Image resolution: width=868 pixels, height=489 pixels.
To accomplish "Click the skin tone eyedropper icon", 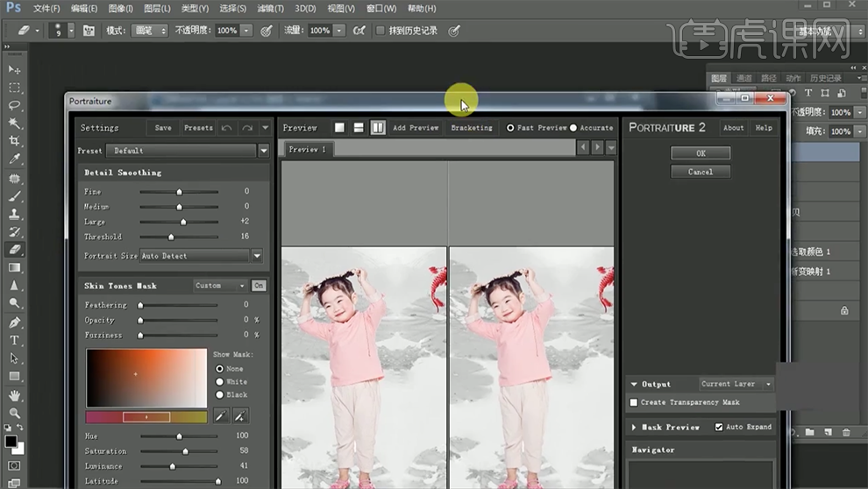I will point(221,415).
